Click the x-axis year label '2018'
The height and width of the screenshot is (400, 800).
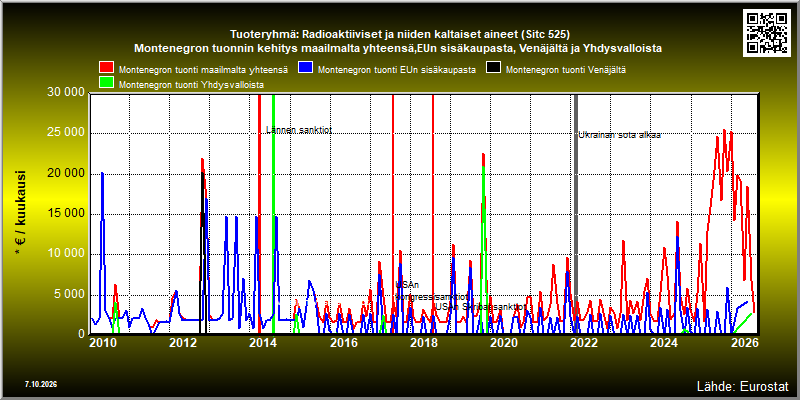[422, 342]
